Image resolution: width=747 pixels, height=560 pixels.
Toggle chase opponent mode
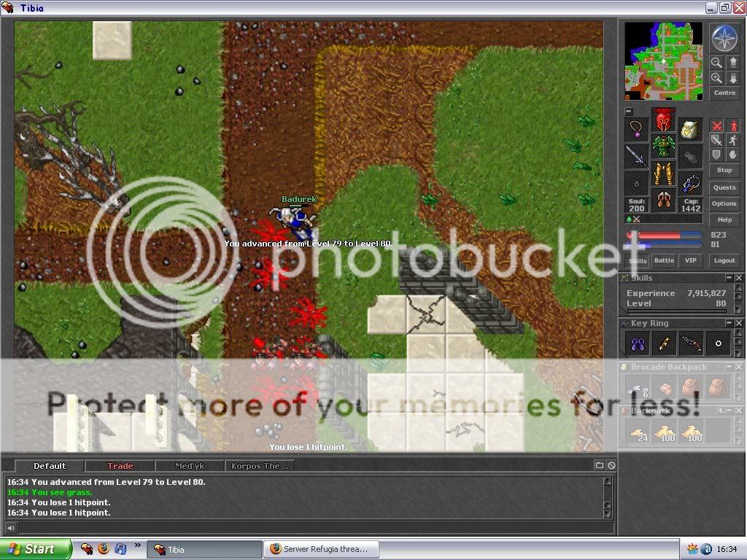pos(733,140)
